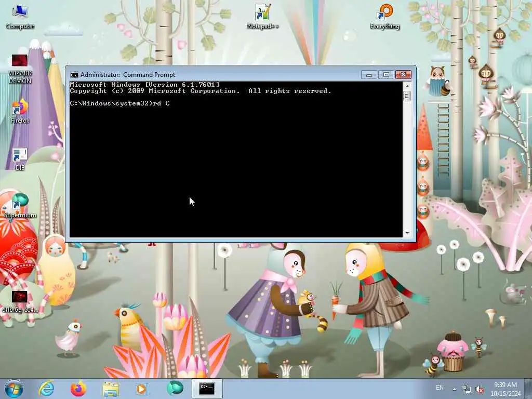Select the dflbr6g desktop file icon
532x399 pixels.
pos(20,302)
